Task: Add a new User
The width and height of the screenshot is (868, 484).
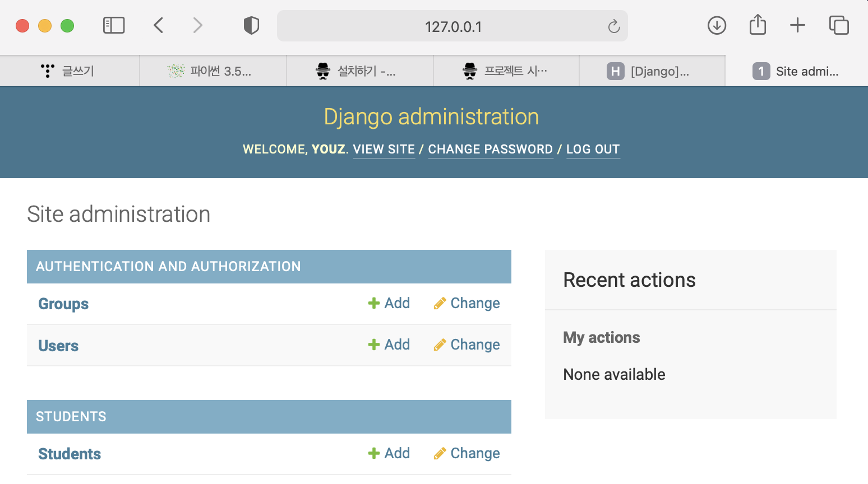Action: [x=389, y=345]
